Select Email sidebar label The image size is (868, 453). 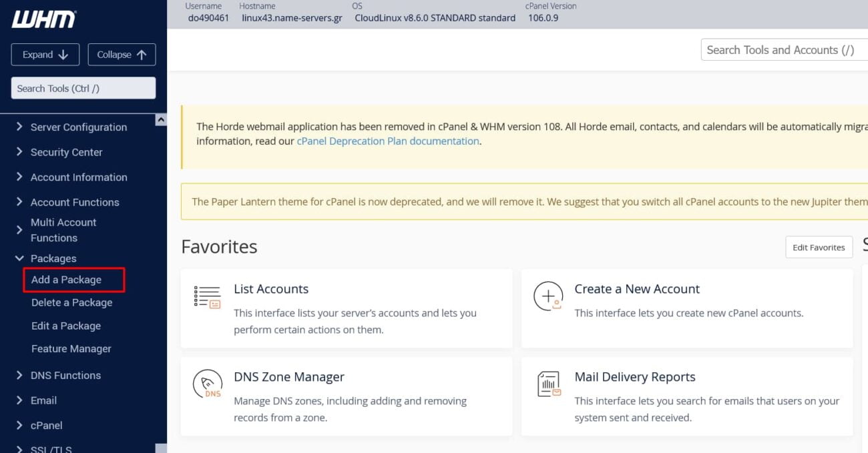click(43, 400)
